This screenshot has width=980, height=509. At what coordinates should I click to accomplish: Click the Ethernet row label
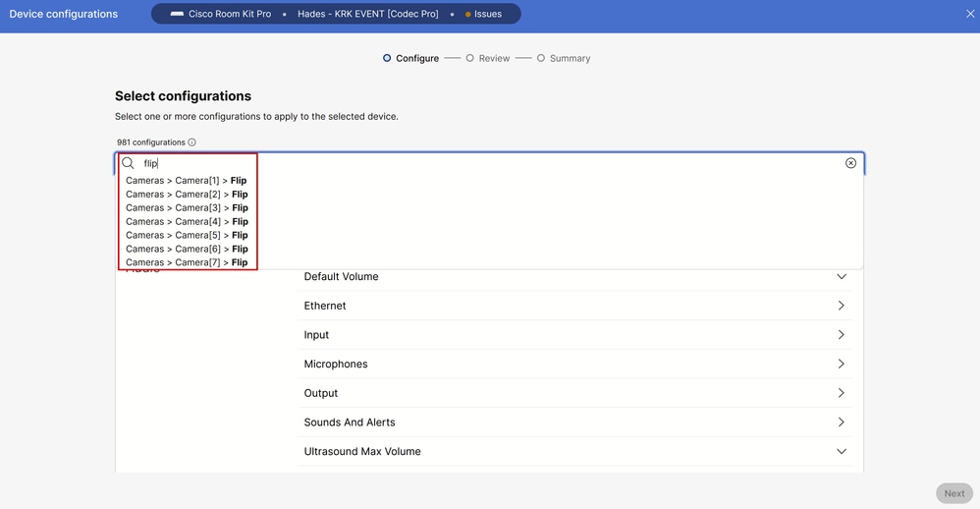pyautogui.click(x=325, y=306)
